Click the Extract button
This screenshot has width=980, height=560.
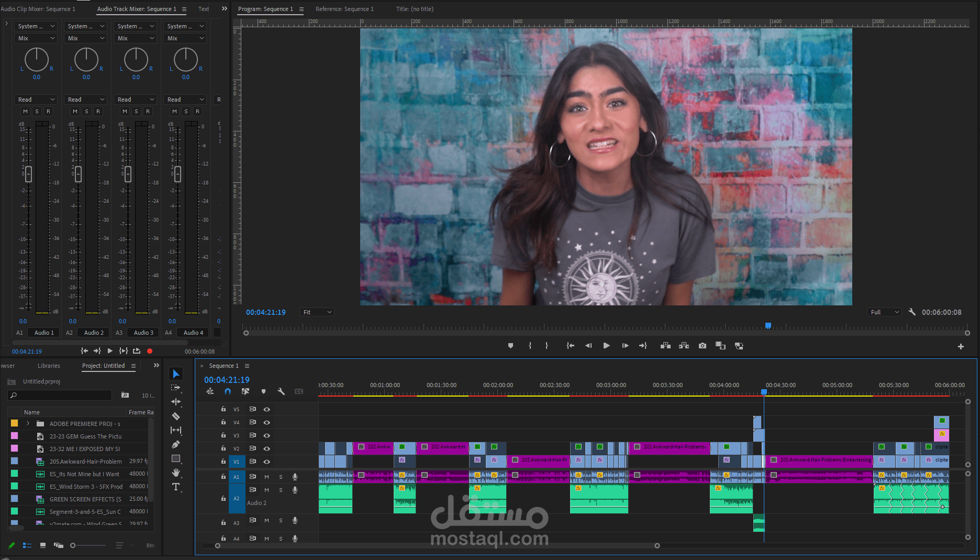click(x=684, y=346)
